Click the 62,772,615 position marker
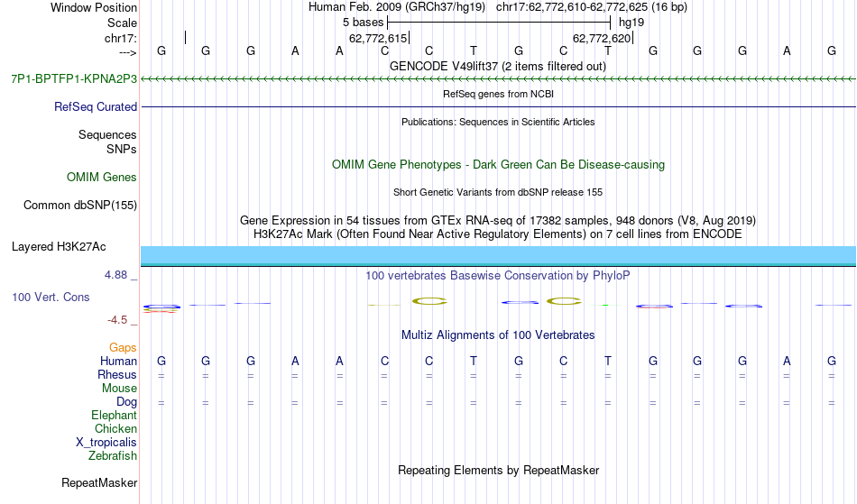 point(378,38)
